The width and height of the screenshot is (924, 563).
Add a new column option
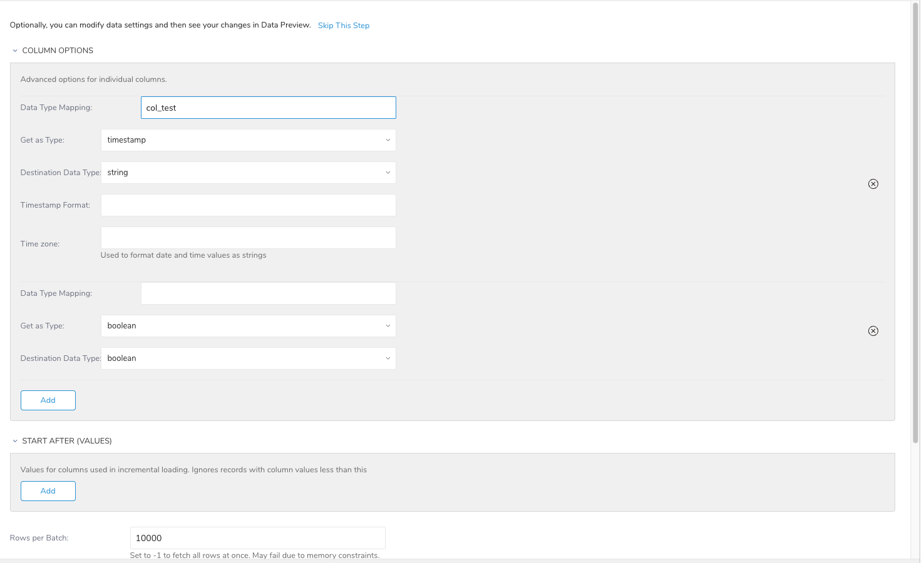[x=48, y=400]
